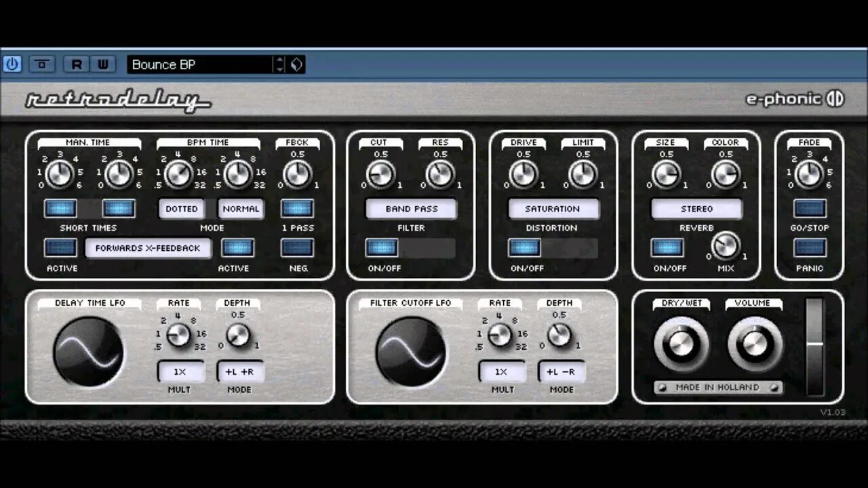Click the second MAN. TIME knob

(x=119, y=174)
